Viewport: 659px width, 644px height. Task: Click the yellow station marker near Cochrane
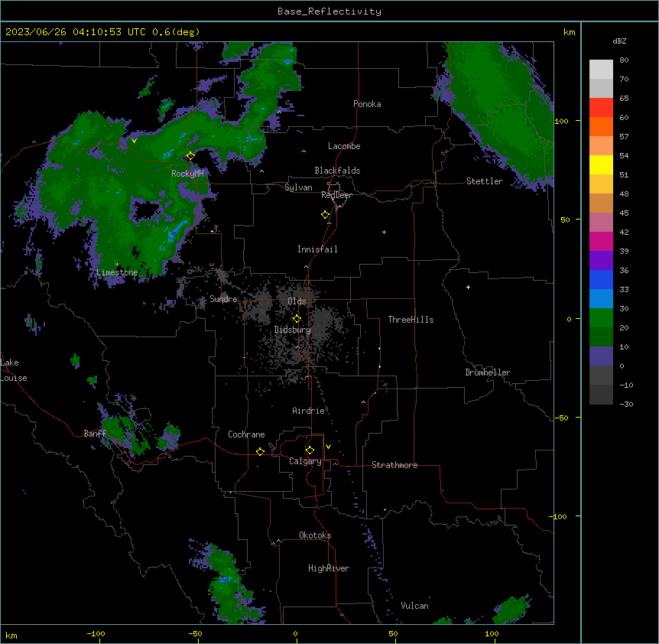point(260,451)
